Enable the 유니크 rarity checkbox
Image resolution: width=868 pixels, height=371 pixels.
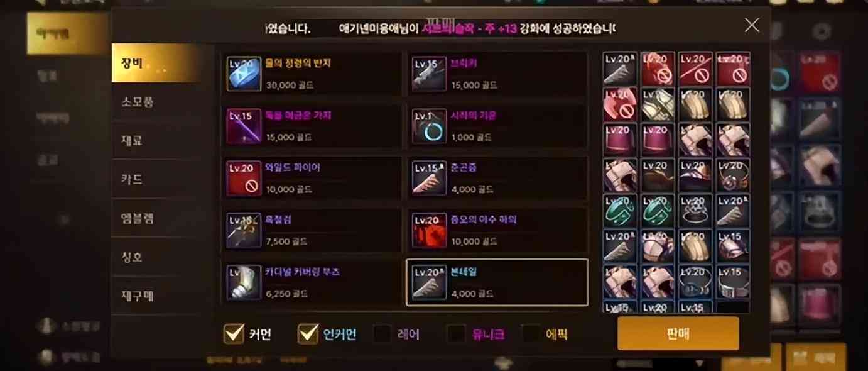[x=456, y=333]
